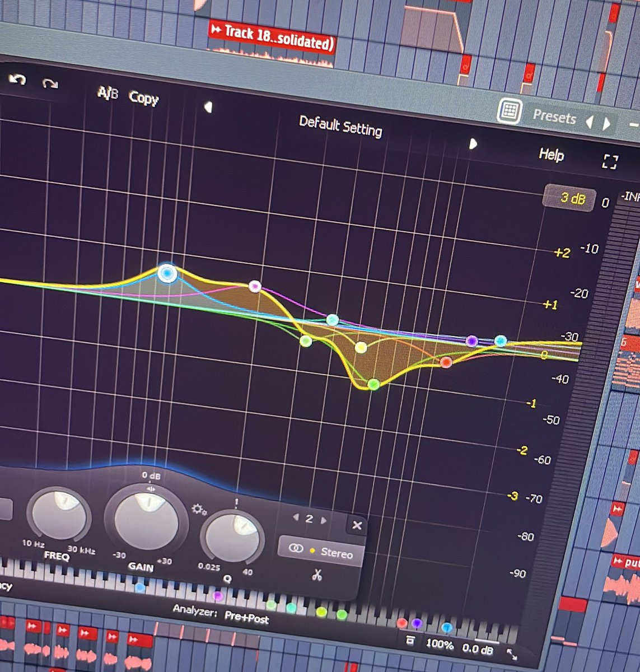This screenshot has width=640, height=672.
Task: Enter full screen mode icon
Action: coord(610,162)
